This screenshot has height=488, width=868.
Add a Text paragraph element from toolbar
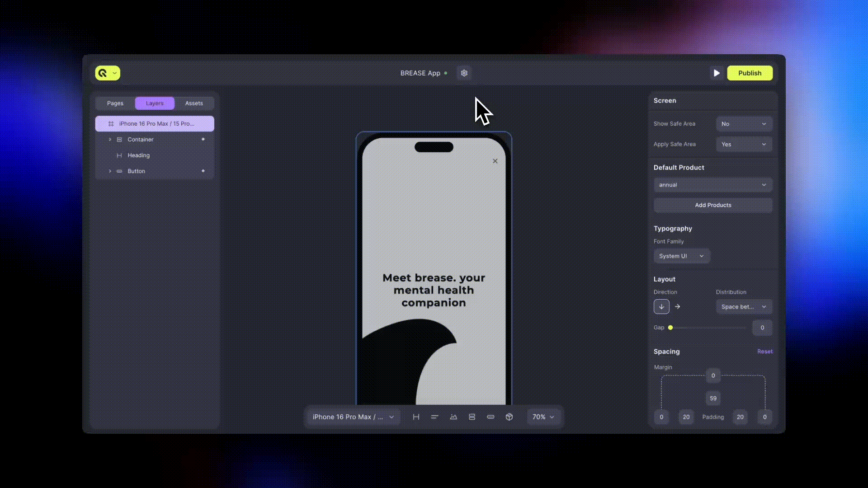click(x=434, y=417)
